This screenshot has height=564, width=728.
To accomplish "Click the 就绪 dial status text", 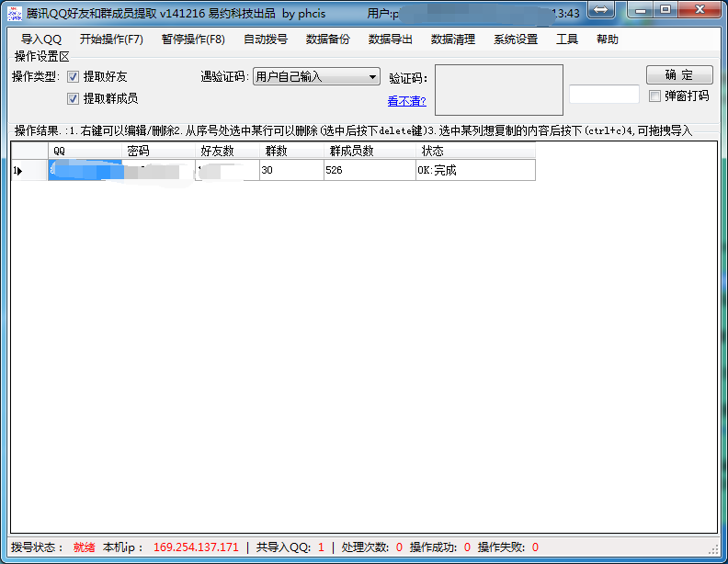I will [84, 547].
